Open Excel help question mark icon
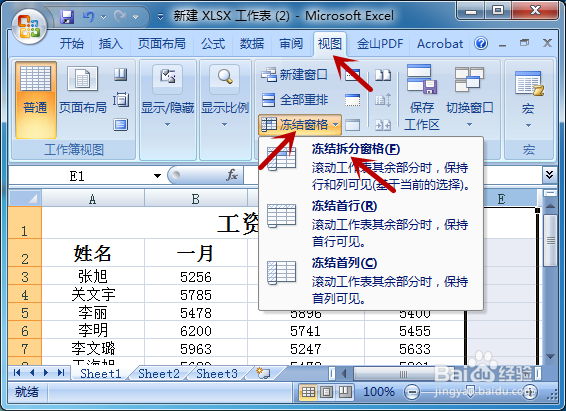Image resolution: width=566 pixels, height=411 pixels. [x=481, y=43]
